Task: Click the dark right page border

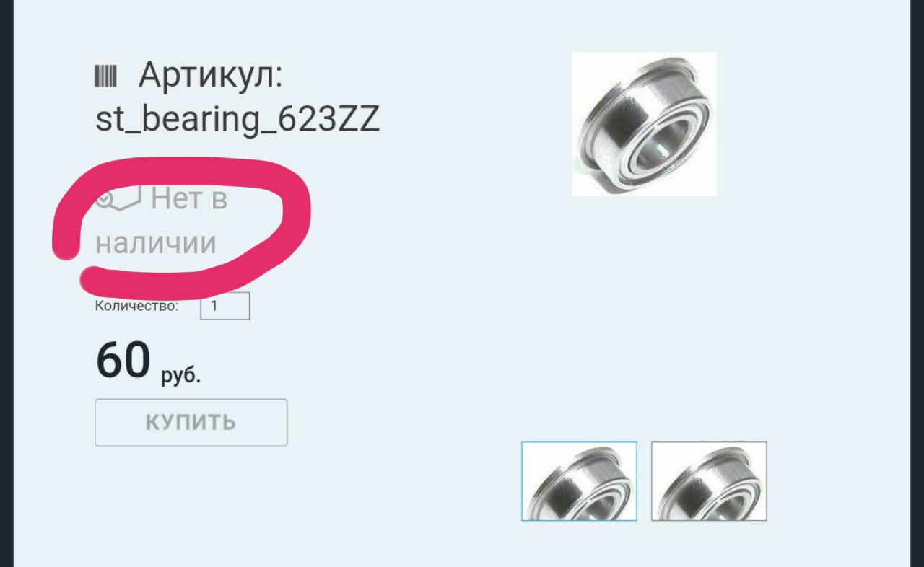Action: (x=917, y=283)
